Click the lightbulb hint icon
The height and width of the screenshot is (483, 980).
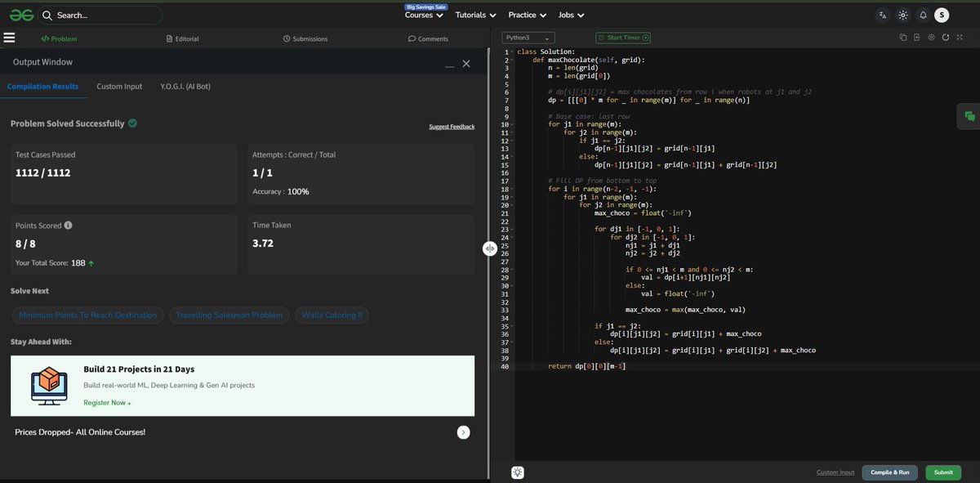(x=518, y=472)
